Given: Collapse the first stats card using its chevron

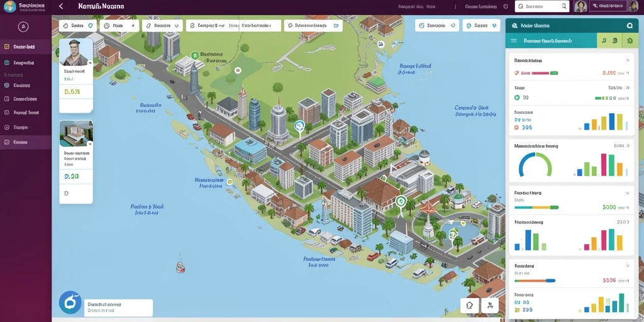Looking at the screenshot, I should coord(628,60).
